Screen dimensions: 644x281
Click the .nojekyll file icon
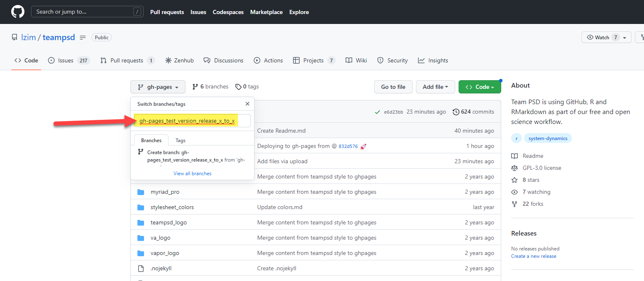pos(141,268)
